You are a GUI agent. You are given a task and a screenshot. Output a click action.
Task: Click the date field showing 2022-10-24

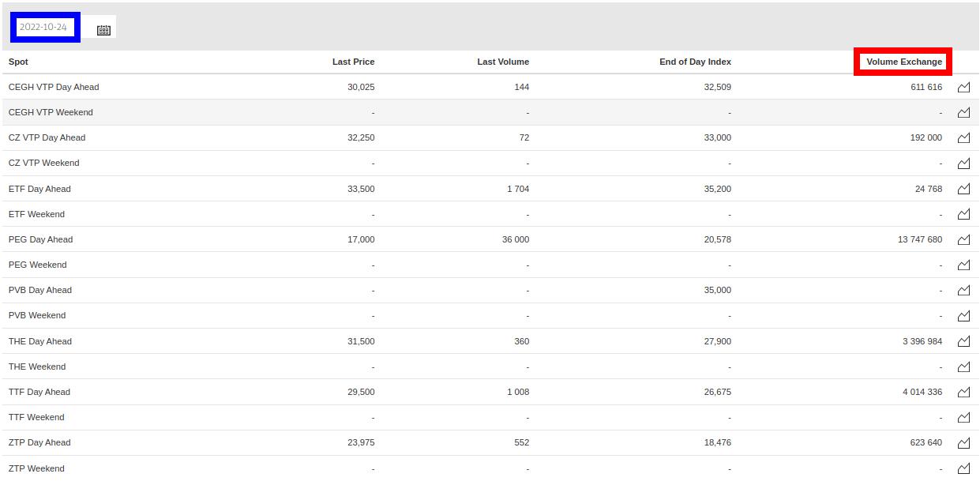(45, 27)
